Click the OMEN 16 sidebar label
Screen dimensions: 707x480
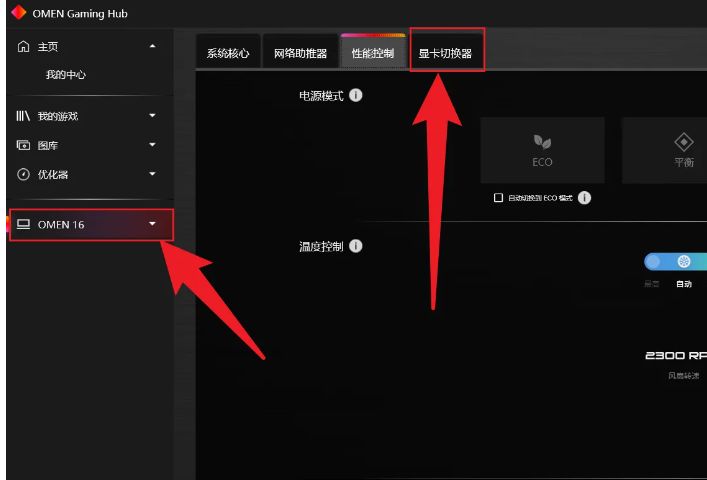coord(61,224)
